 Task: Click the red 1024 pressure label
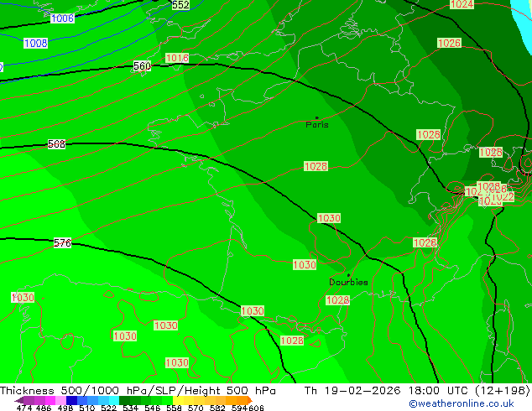click(462, 4)
